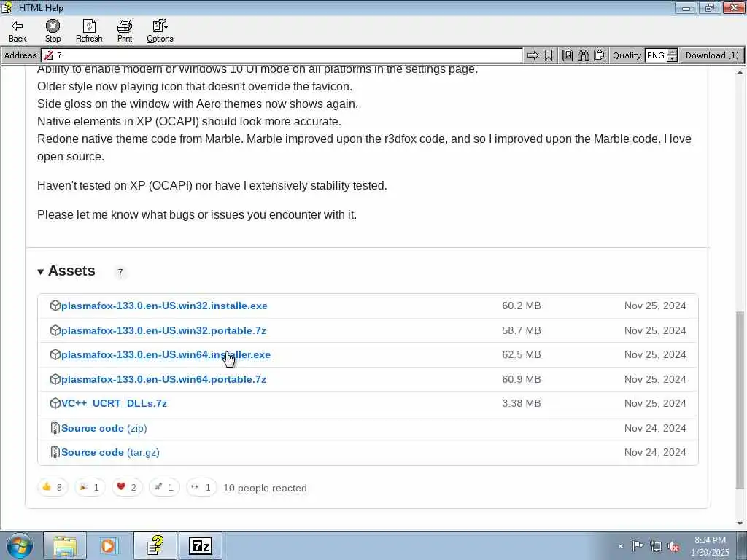
Task: Toggle the heart reaction (2)
Action: pyautogui.click(x=127, y=487)
